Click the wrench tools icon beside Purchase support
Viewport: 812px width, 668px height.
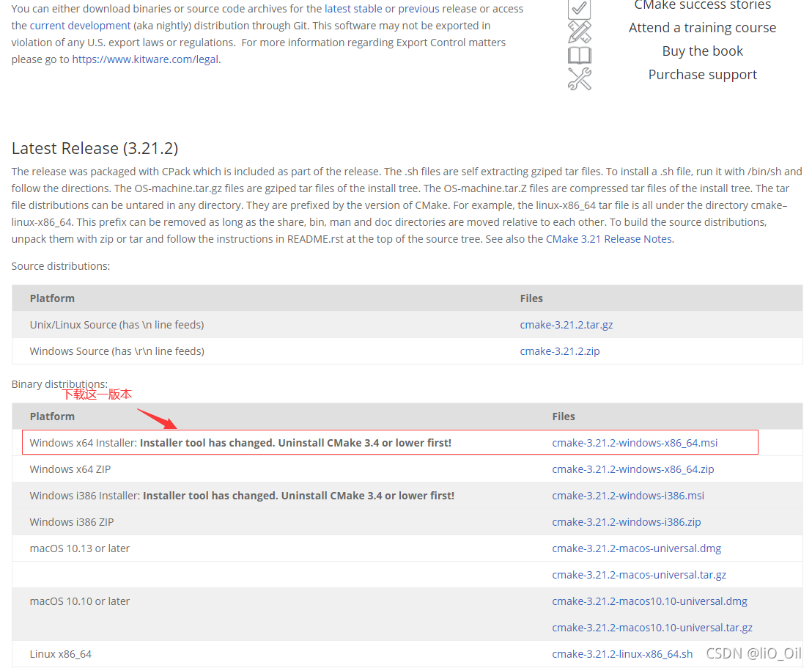(x=580, y=78)
